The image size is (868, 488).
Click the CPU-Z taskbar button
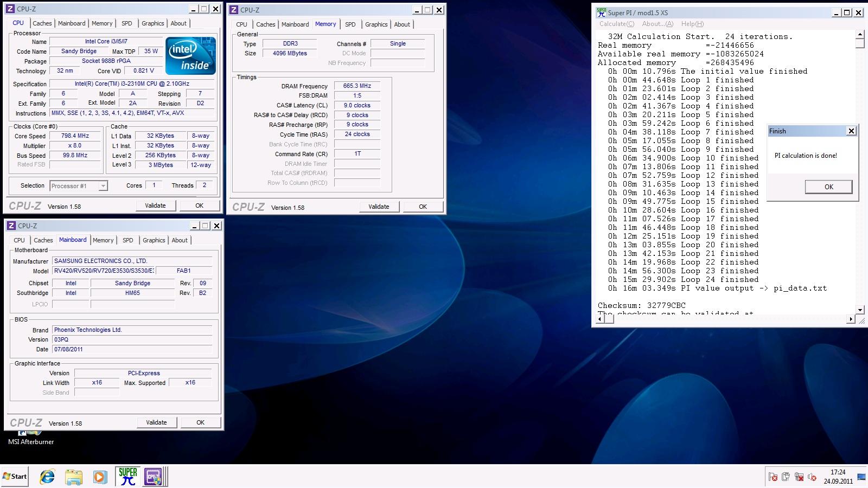point(152,477)
